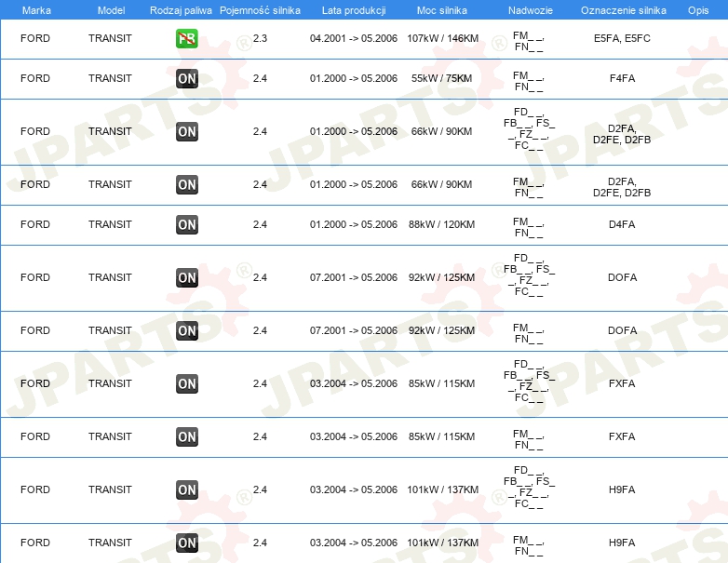The image size is (728, 563).
Task: Click FORD in the 2.3 petrol row
Action: (35, 38)
